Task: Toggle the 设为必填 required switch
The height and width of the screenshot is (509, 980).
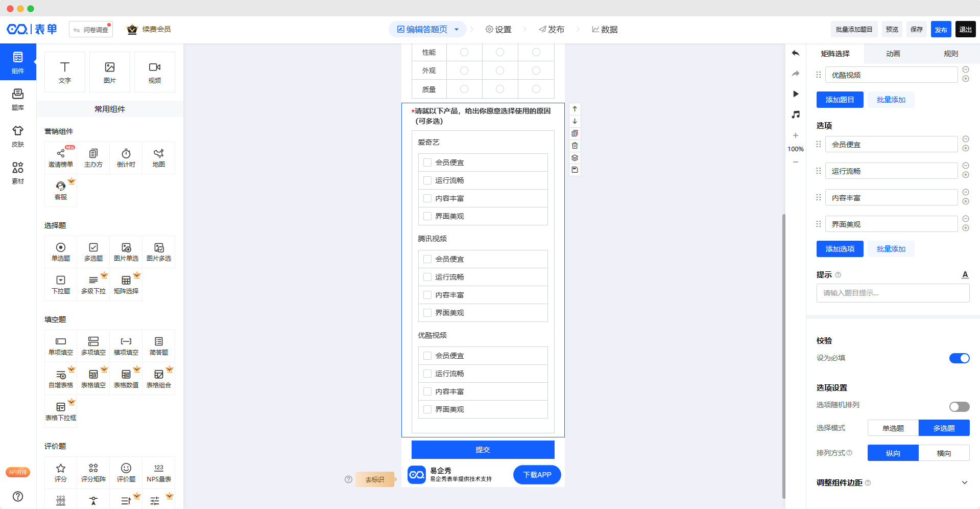Action: click(x=959, y=358)
